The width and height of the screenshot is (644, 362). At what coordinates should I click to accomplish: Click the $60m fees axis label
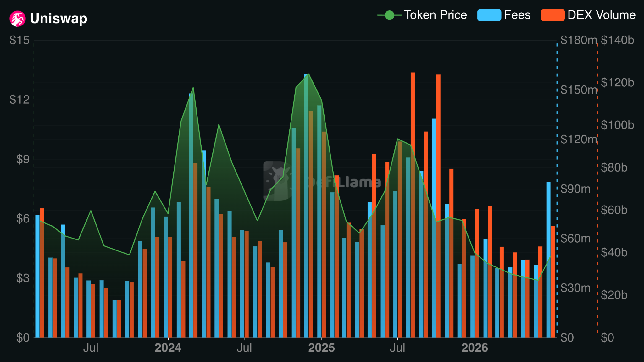(x=575, y=239)
